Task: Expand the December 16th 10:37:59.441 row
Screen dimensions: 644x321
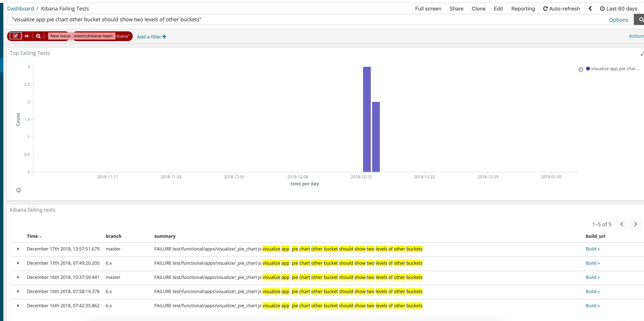Action: click(18, 277)
